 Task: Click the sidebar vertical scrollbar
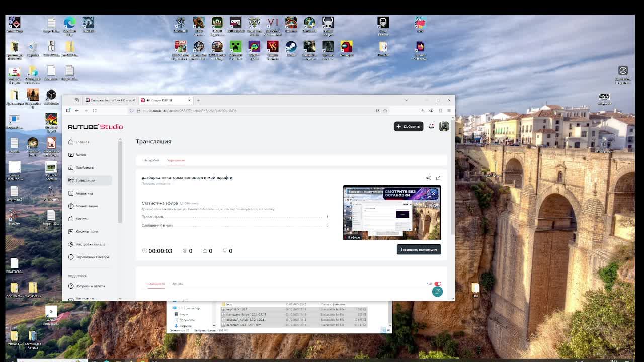point(120,181)
